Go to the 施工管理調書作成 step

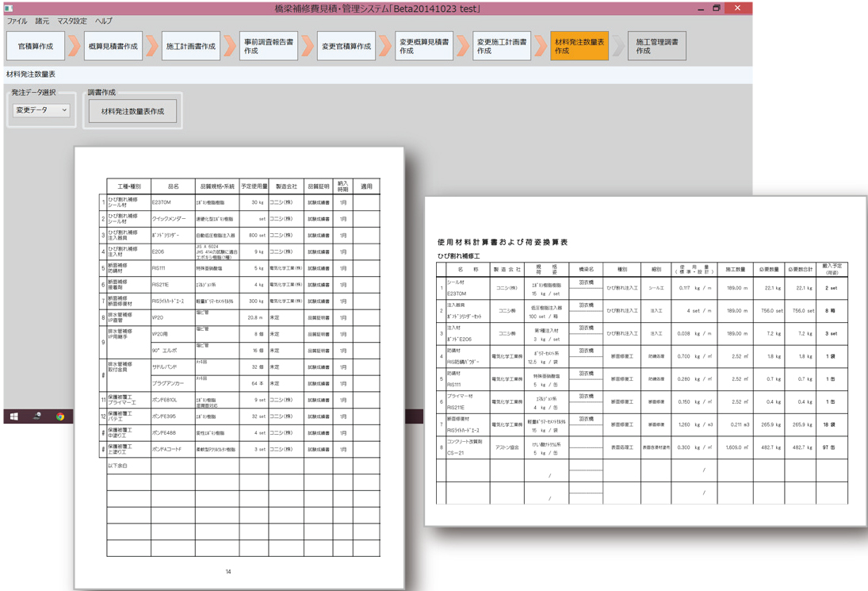(x=657, y=46)
